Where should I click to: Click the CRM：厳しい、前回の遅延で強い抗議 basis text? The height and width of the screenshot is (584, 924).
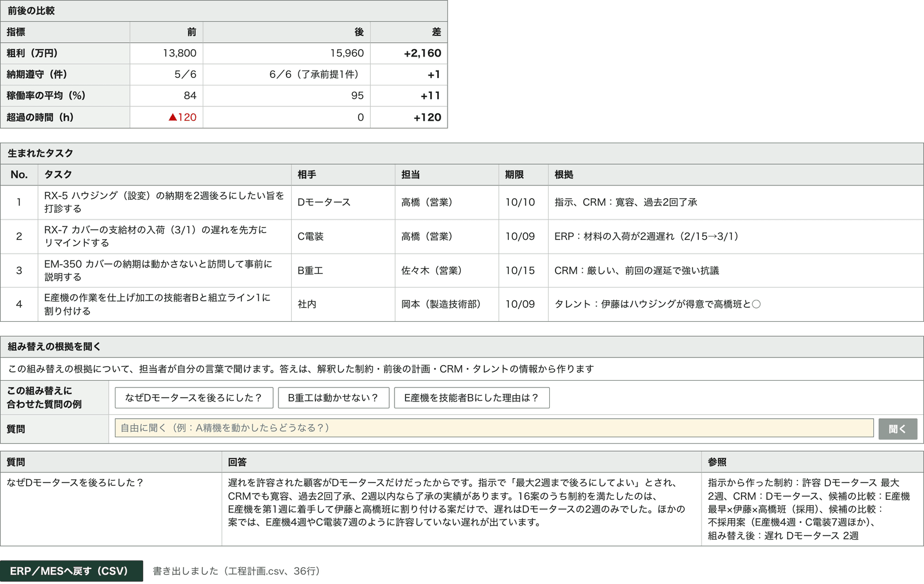coord(637,270)
